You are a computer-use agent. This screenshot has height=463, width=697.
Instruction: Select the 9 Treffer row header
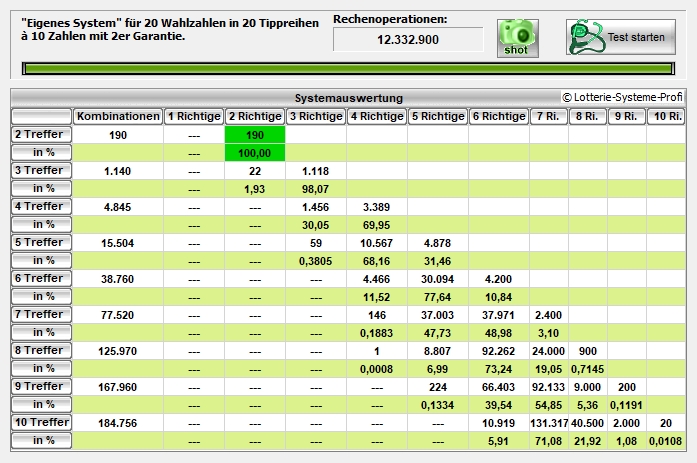point(41,386)
